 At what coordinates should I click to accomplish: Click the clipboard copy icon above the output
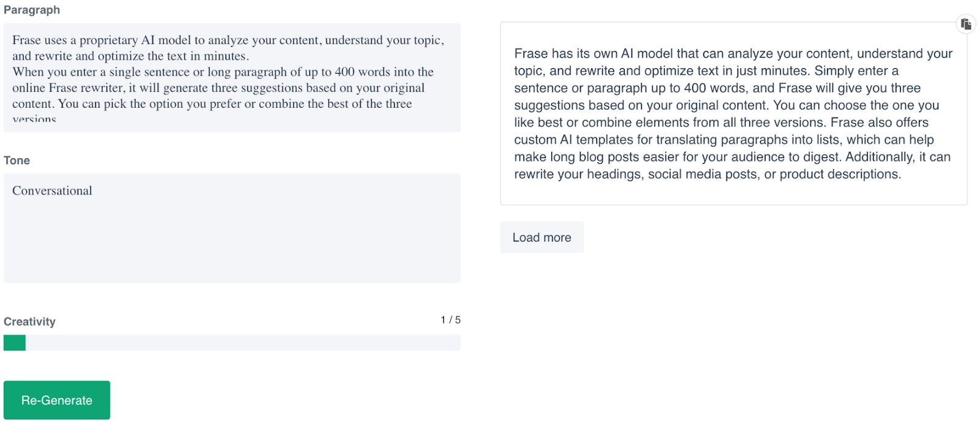(965, 25)
